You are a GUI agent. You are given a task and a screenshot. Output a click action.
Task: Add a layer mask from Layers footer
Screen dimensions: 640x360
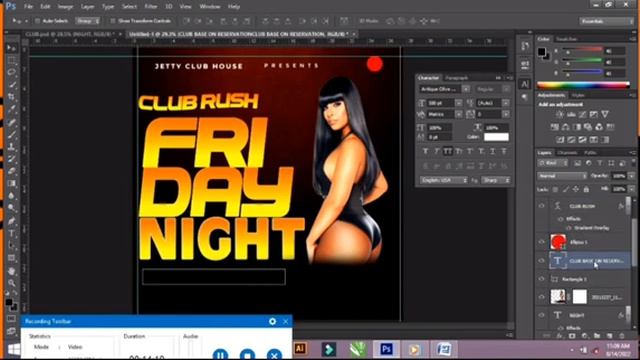(x=572, y=336)
